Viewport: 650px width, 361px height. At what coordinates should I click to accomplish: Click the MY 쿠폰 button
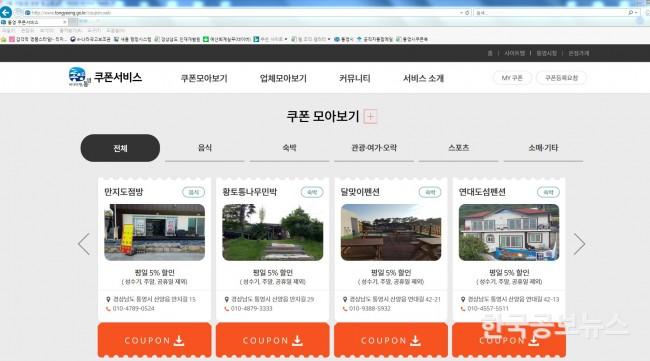(512, 78)
